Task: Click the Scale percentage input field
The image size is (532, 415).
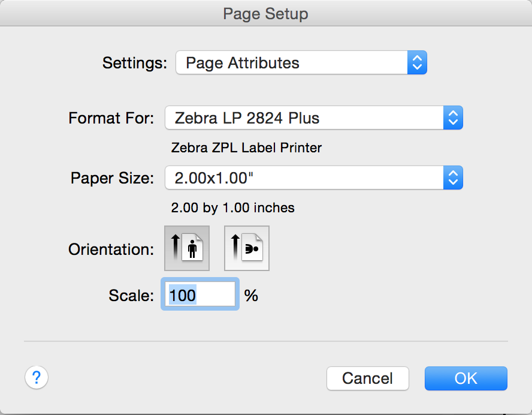Action: point(201,295)
